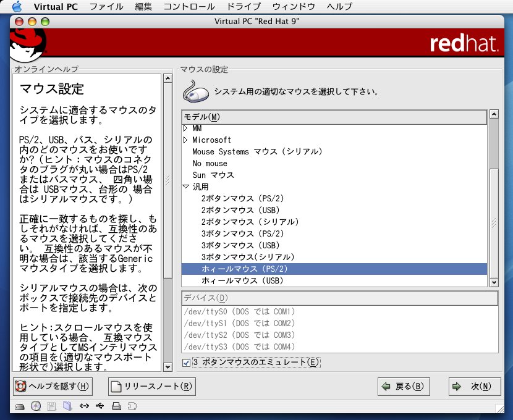
Task: Click the USB status icon
Action: pos(100,406)
